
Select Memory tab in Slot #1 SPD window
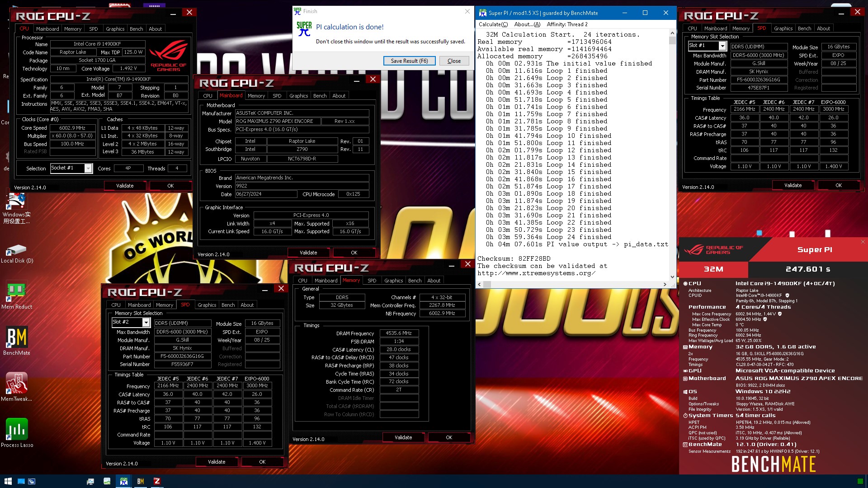tap(741, 28)
